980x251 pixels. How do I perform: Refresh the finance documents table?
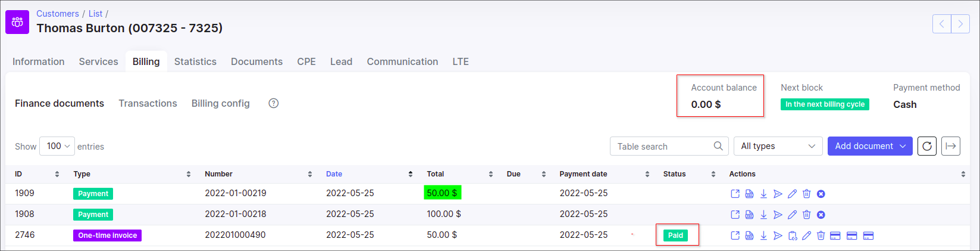[x=926, y=146]
